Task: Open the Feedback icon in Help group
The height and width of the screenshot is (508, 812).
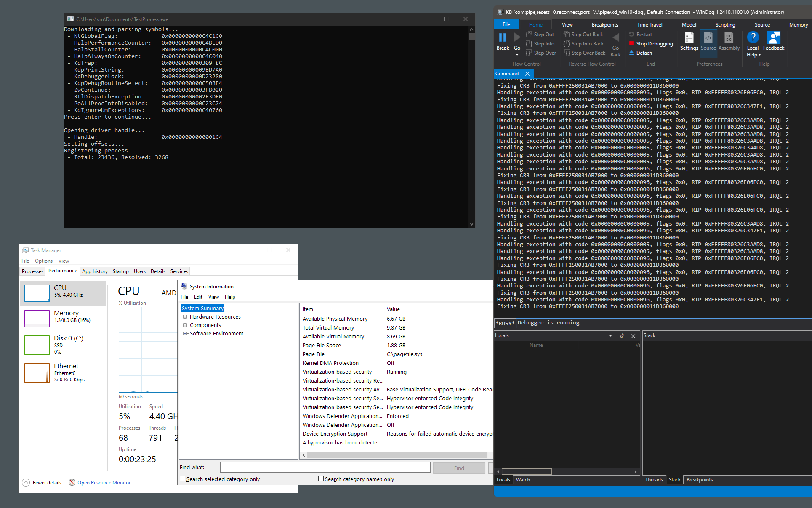Action: [773, 38]
